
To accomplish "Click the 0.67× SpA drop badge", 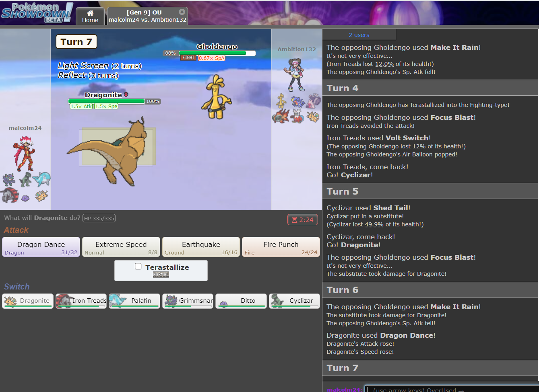I will click(x=211, y=58).
